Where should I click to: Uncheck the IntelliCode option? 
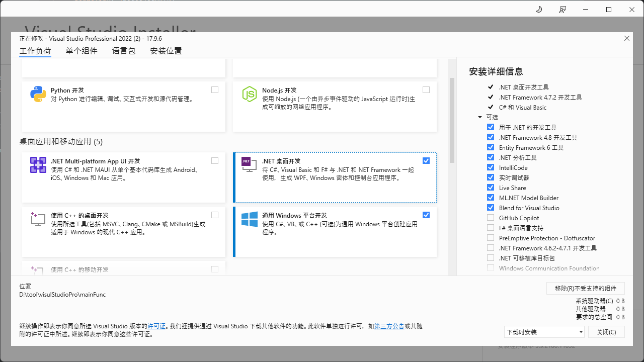pos(491,167)
